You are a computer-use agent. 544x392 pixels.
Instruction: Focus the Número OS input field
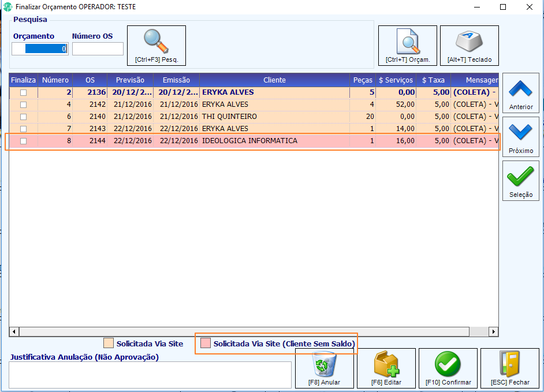pyautogui.click(x=98, y=49)
